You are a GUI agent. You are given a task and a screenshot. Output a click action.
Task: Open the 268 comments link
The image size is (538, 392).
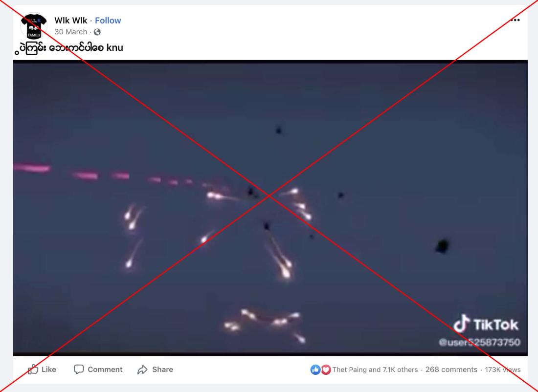(451, 370)
